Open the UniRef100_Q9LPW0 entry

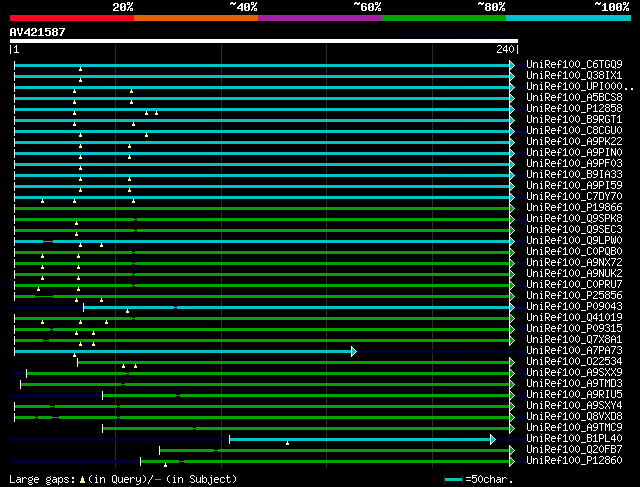coord(574,241)
